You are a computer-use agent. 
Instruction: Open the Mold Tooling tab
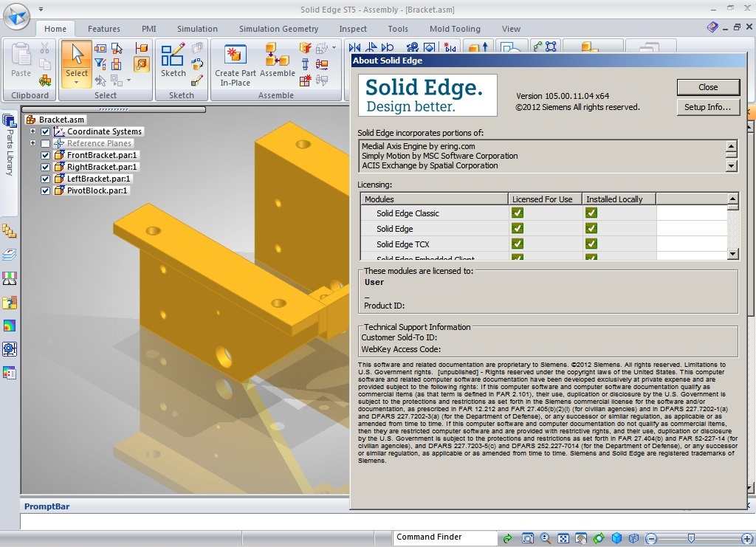[x=455, y=29]
